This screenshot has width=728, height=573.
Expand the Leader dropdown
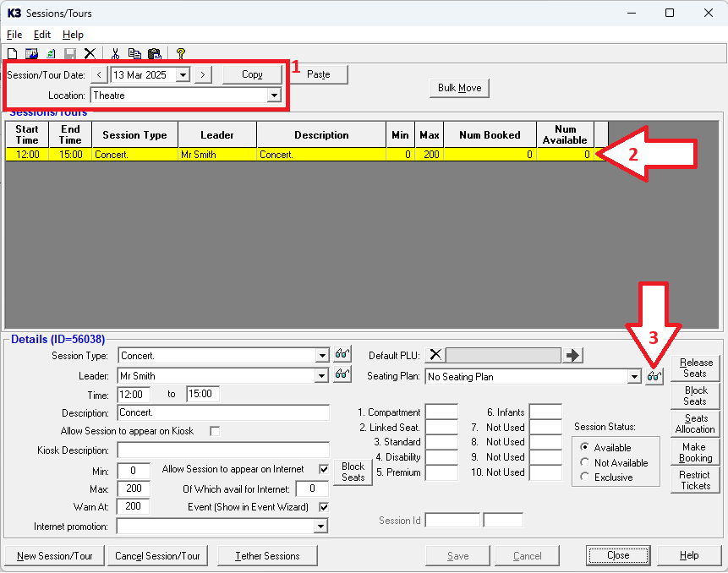point(321,375)
